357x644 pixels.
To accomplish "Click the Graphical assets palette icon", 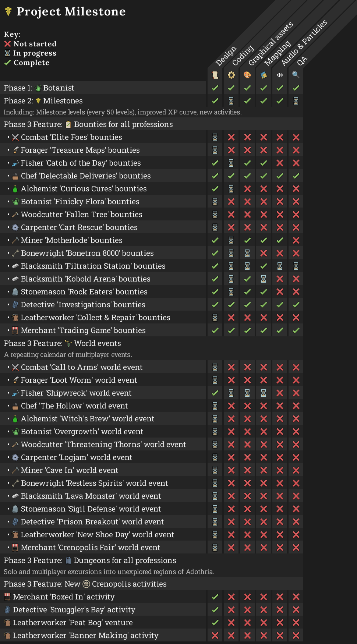I will 247,75.
